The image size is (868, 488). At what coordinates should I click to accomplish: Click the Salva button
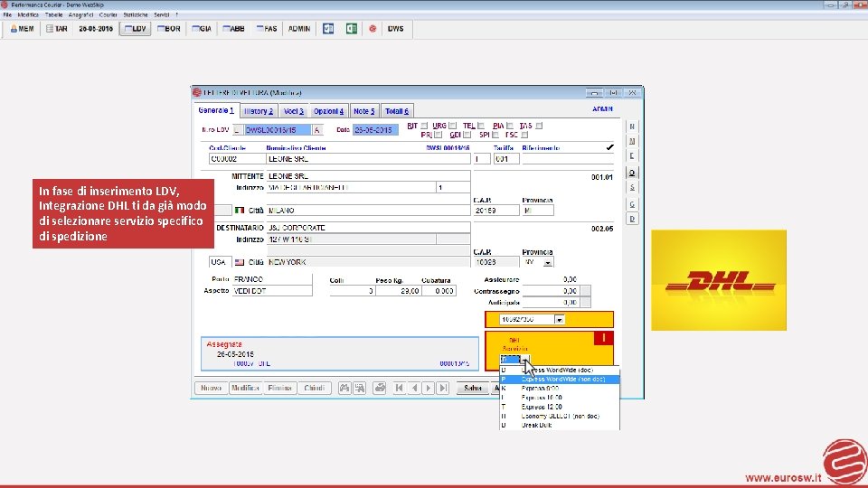coord(472,389)
